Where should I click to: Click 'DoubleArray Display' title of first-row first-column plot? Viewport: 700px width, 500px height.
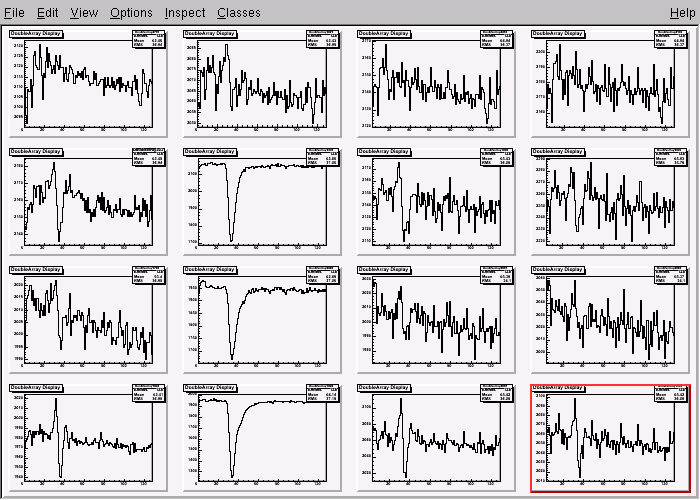click(x=36, y=34)
